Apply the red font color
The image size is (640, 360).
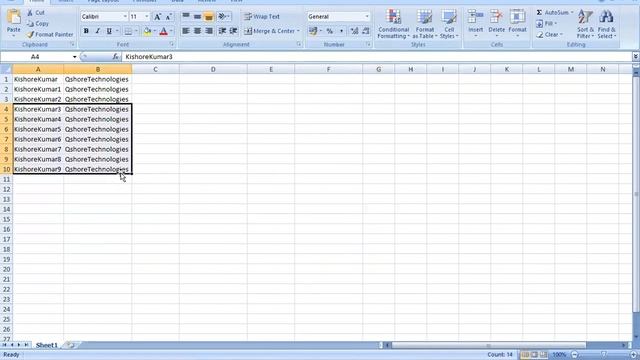164,31
